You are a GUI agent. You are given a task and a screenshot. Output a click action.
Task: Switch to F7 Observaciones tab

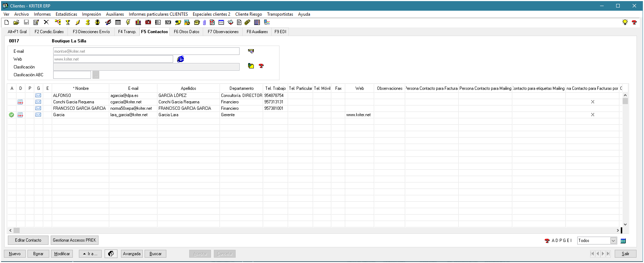(x=223, y=32)
